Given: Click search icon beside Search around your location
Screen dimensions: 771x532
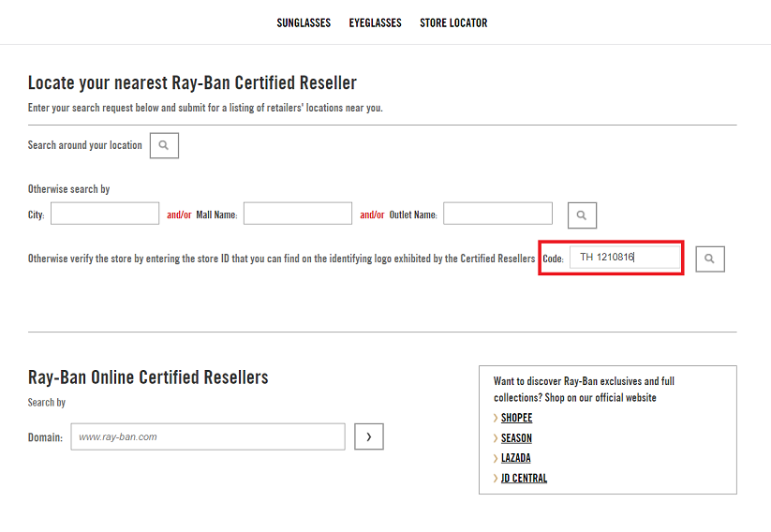Looking at the screenshot, I should (164, 145).
